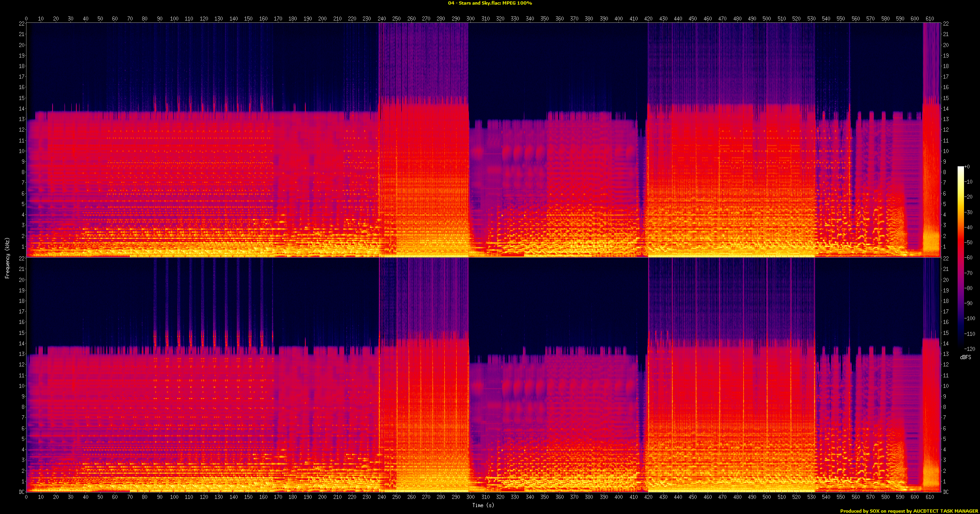Click the 240 second marker on the top time axis

point(382,19)
